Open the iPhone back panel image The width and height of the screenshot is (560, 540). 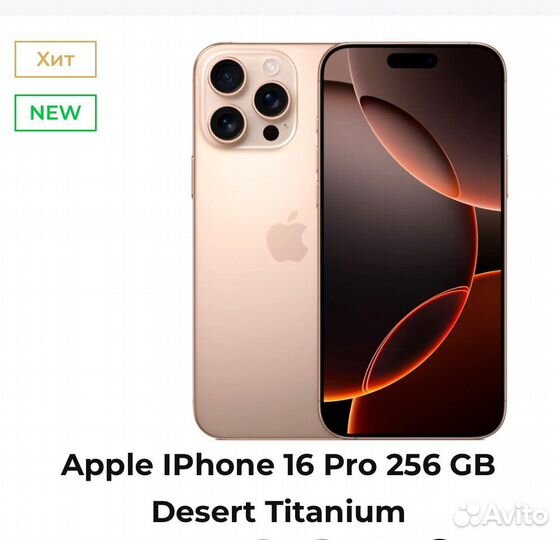(x=256, y=240)
